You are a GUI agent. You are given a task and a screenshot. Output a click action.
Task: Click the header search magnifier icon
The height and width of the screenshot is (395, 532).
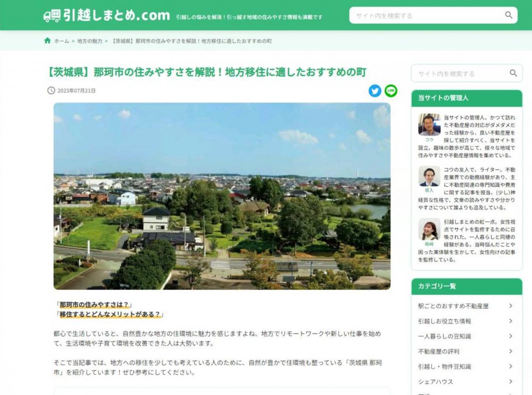coord(508,15)
